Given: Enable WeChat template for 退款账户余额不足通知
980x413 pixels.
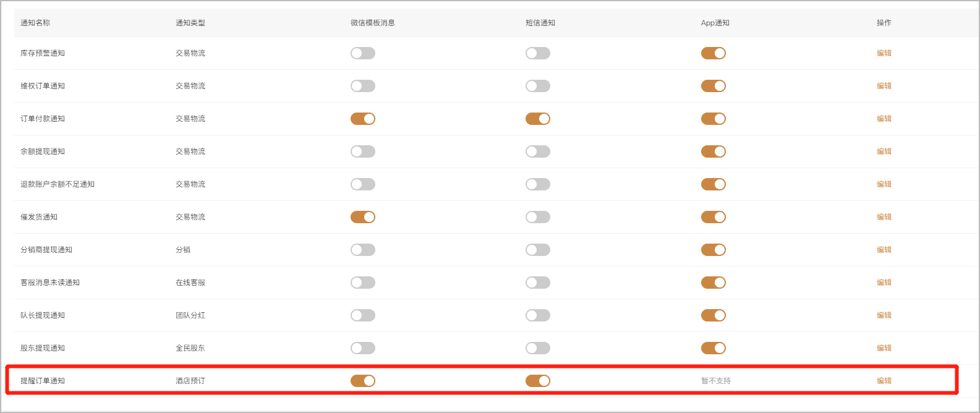Looking at the screenshot, I should (363, 184).
